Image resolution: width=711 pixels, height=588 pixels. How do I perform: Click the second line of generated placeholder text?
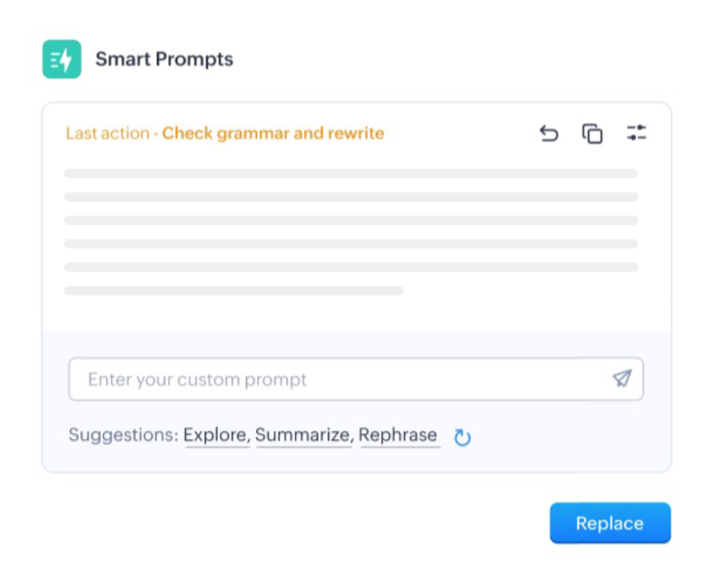[351, 197]
